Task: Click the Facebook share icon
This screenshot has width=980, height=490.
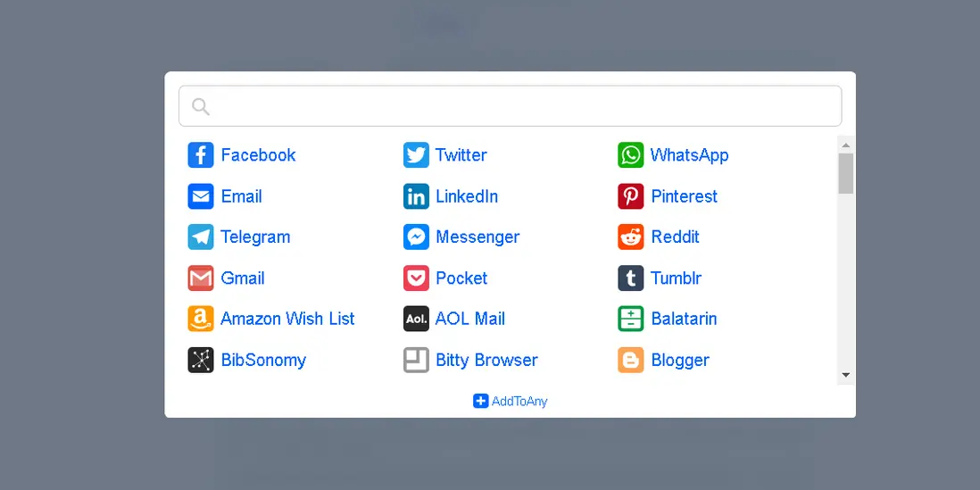Action: coord(201,155)
